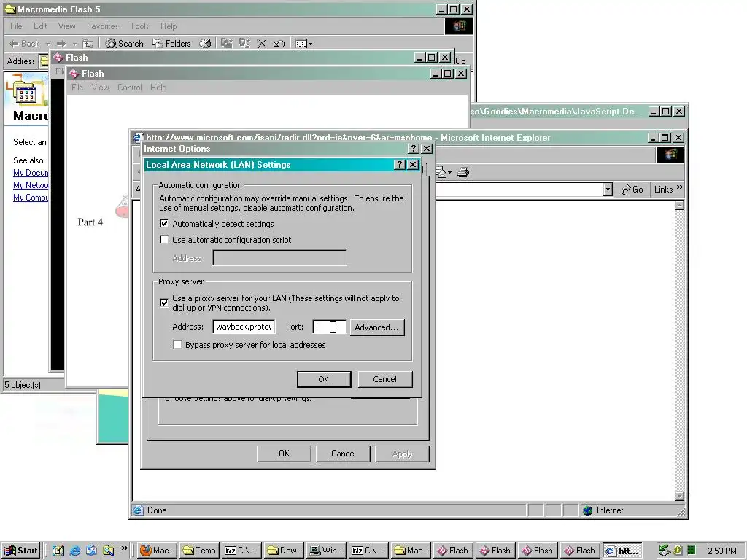The height and width of the screenshot is (560, 747).
Task: Launch Internet Explorer from quick launch
Action: coord(75,551)
